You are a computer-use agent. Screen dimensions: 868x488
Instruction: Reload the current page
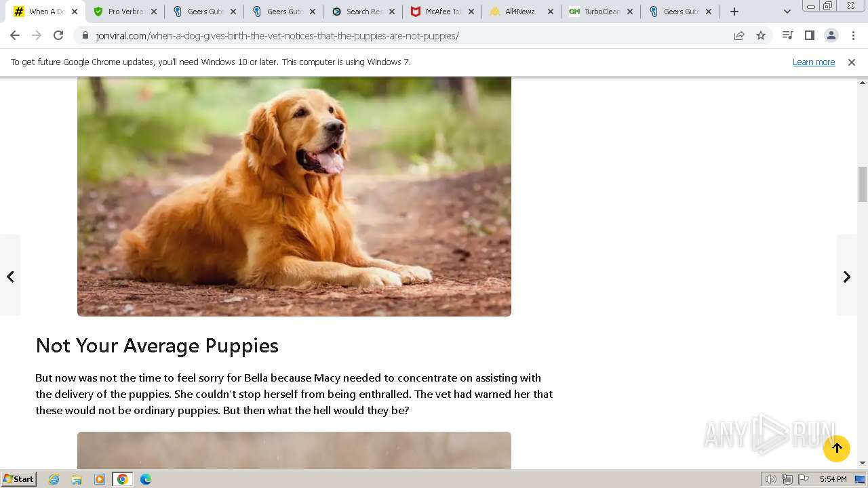pyautogui.click(x=58, y=36)
